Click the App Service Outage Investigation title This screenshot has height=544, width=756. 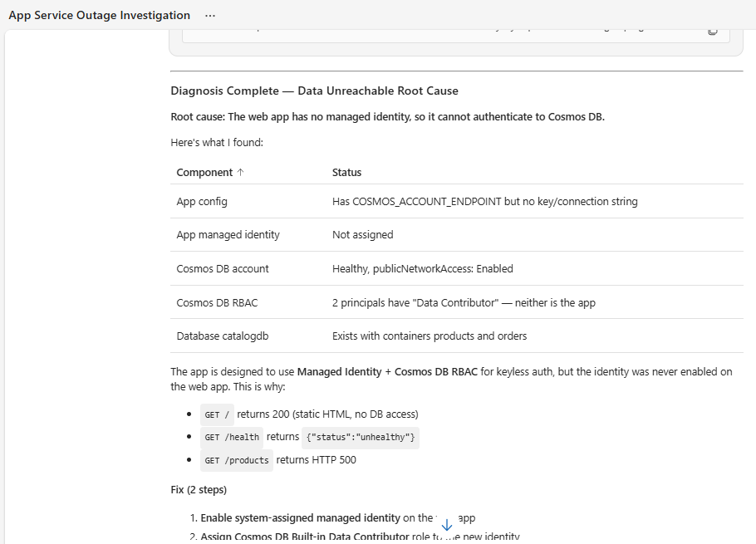tap(100, 16)
